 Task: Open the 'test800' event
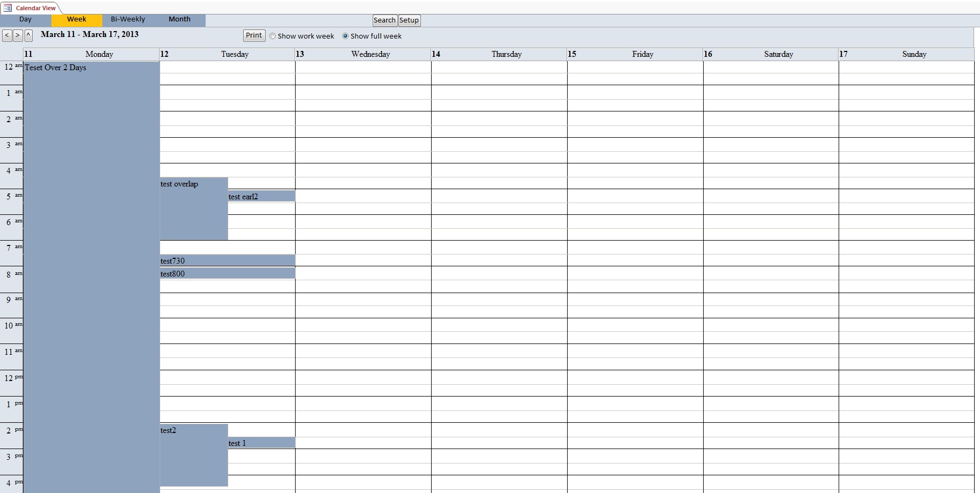click(225, 273)
